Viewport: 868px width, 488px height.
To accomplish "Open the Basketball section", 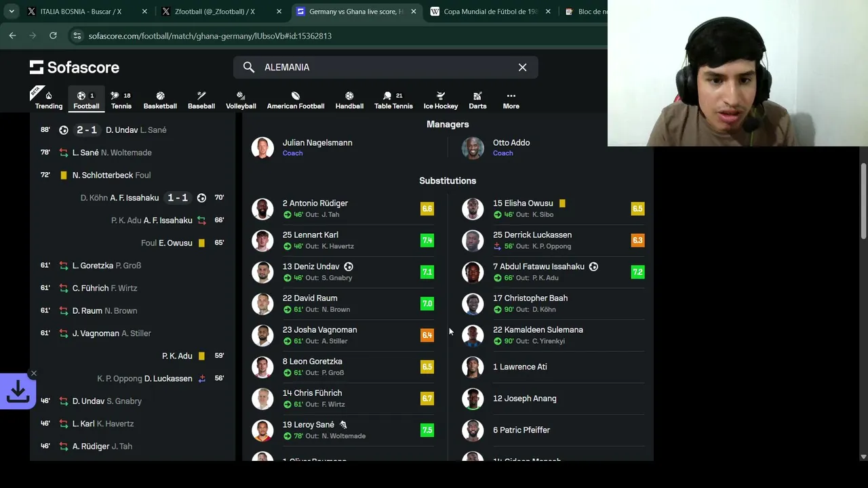I will [160, 100].
